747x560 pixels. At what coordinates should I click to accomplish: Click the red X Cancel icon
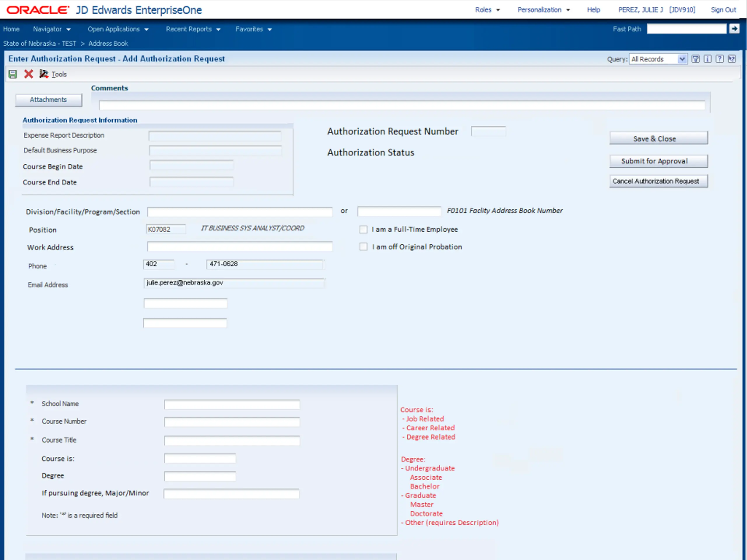click(x=29, y=74)
